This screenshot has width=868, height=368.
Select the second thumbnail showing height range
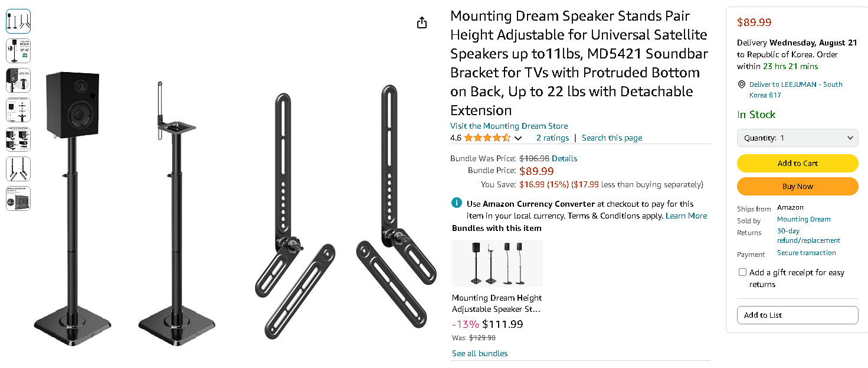tap(18, 51)
